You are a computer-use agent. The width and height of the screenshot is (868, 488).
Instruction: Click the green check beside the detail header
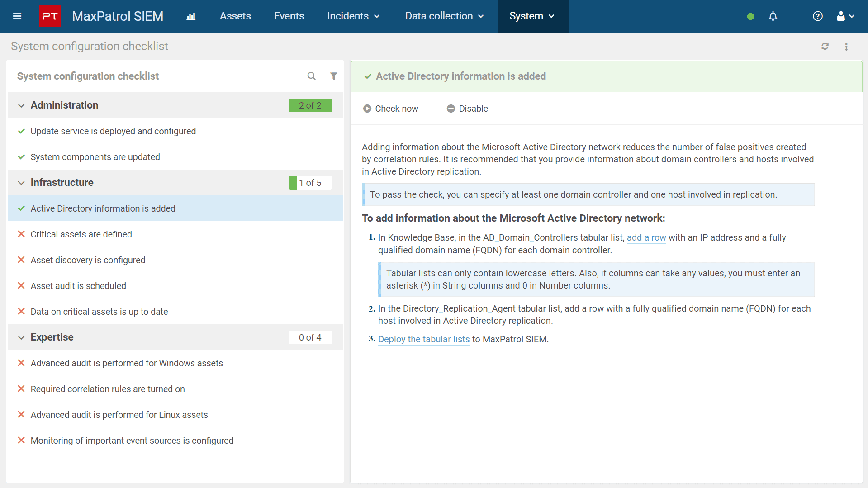pos(368,76)
